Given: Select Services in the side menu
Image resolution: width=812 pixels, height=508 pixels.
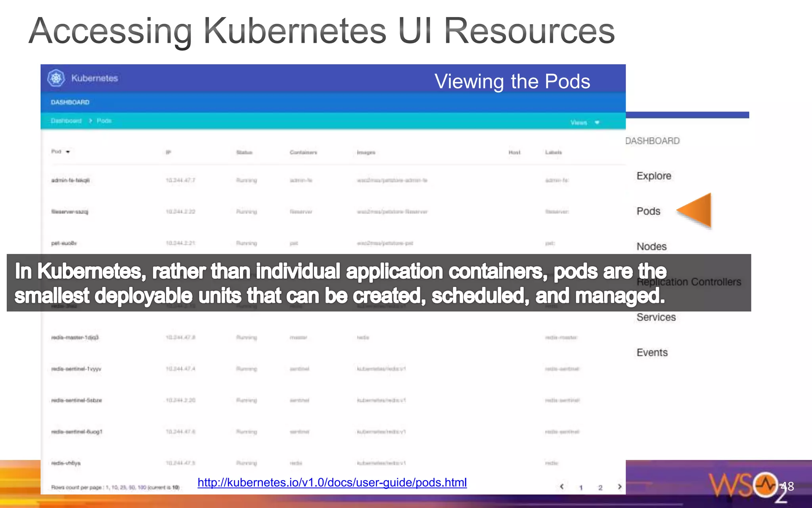Looking at the screenshot, I should click(656, 317).
